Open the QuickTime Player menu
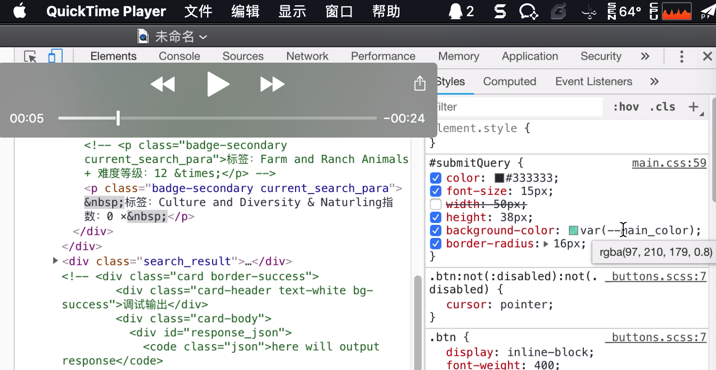716x370 pixels. 106,11
